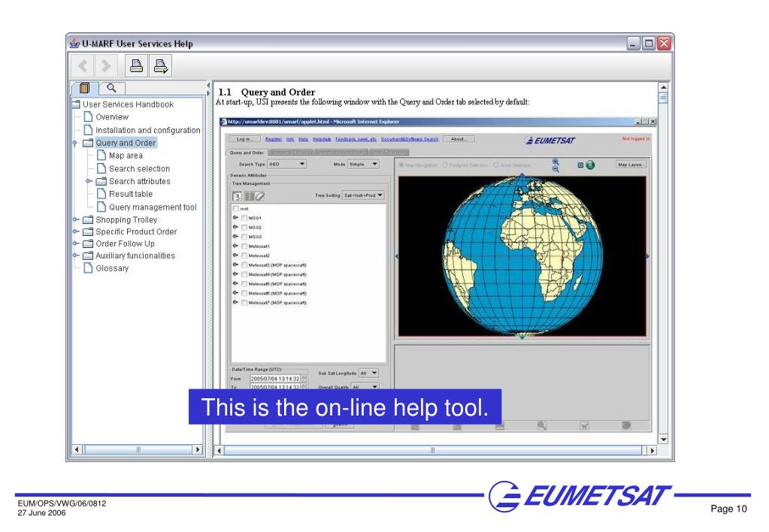Open the Search Type GEO dropdown
Viewport: 769px width, 532px height.
click(287, 165)
